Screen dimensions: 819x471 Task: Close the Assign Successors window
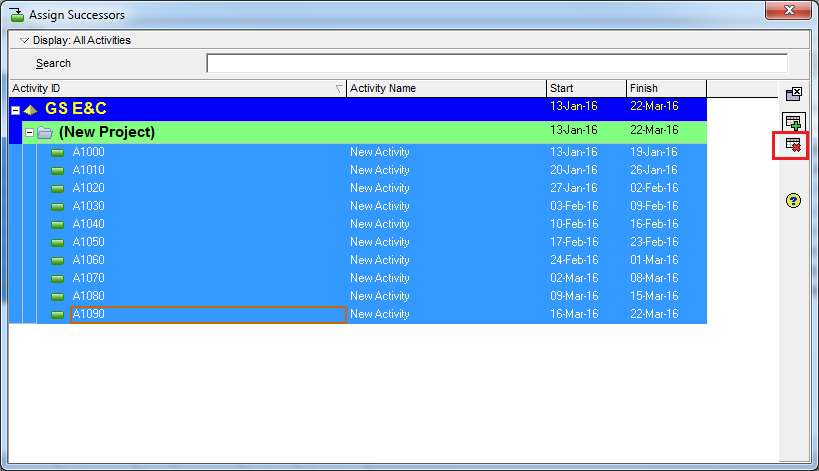[x=789, y=10]
